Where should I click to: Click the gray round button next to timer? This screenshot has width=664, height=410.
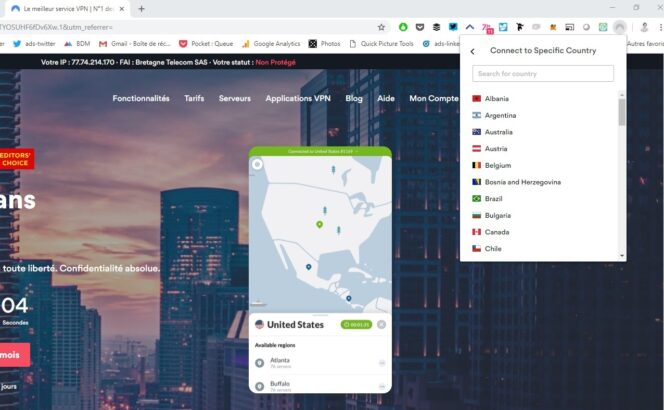tap(382, 324)
